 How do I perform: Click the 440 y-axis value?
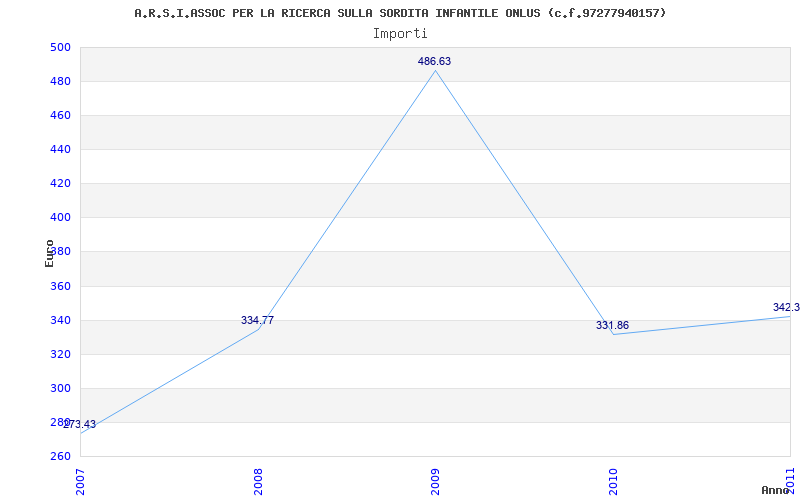click(60, 149)
